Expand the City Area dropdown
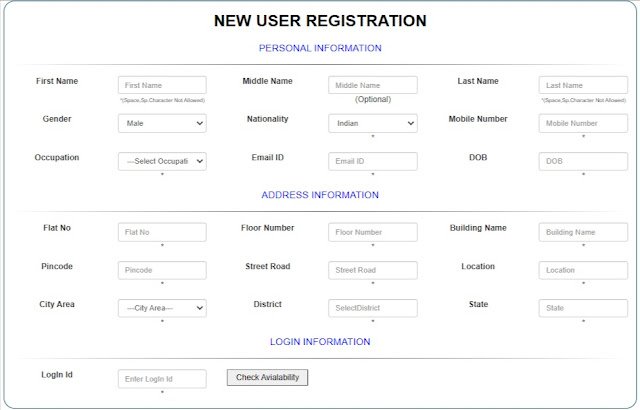Screen dimensions: 640x410 coord(162,308)
